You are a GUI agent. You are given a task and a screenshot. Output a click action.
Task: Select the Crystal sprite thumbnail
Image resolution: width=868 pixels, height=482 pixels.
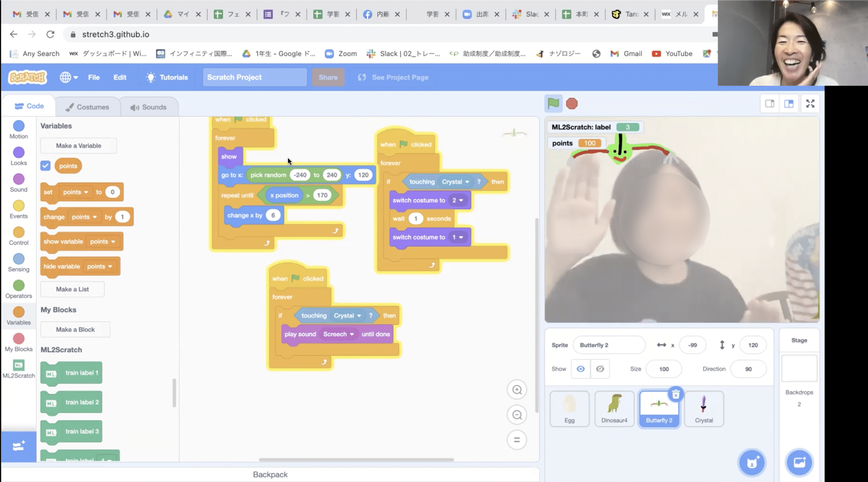click(704, 408)
